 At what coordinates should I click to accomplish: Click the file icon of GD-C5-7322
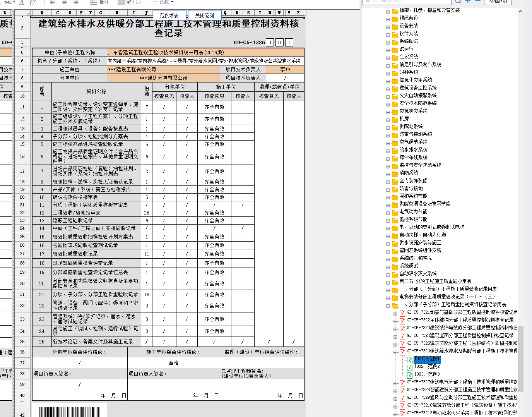click(402, 321)
